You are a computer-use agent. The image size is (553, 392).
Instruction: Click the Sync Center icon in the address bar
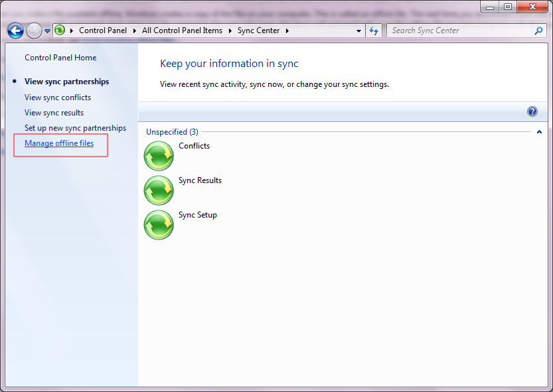pyautogui.click(x=59, y=30)
